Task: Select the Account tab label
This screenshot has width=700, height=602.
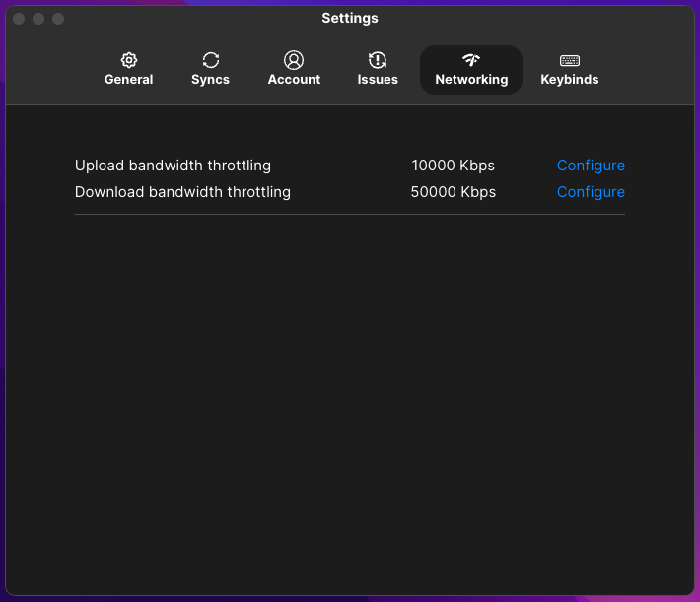Action: [x=294, y=80]
